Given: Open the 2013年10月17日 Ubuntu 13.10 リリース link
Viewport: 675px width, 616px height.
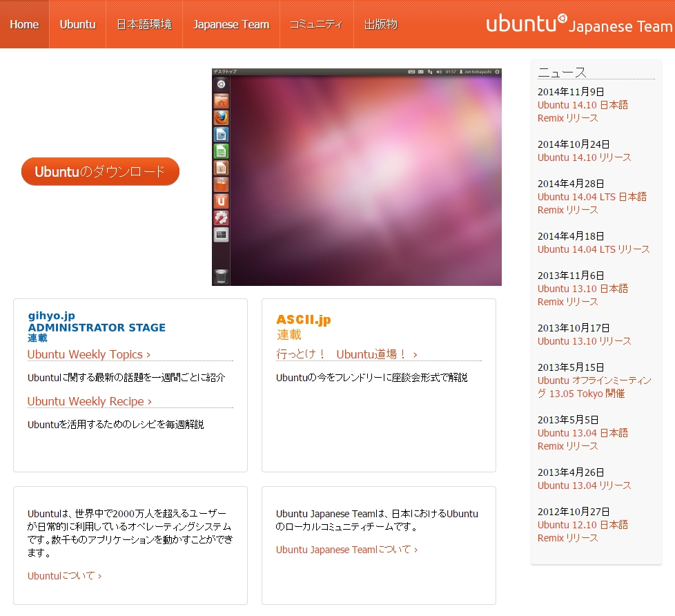Looking at the screenshot, I should [x=584, y=341].
